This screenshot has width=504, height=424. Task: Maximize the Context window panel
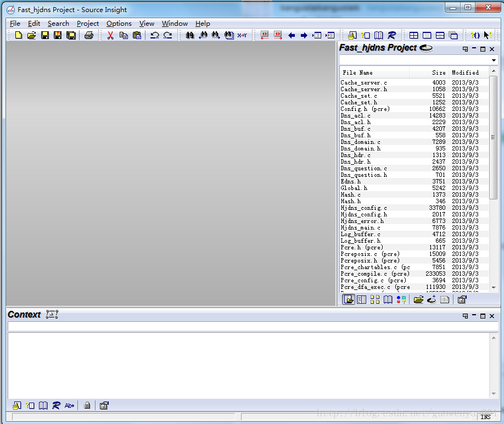point(483,316)
